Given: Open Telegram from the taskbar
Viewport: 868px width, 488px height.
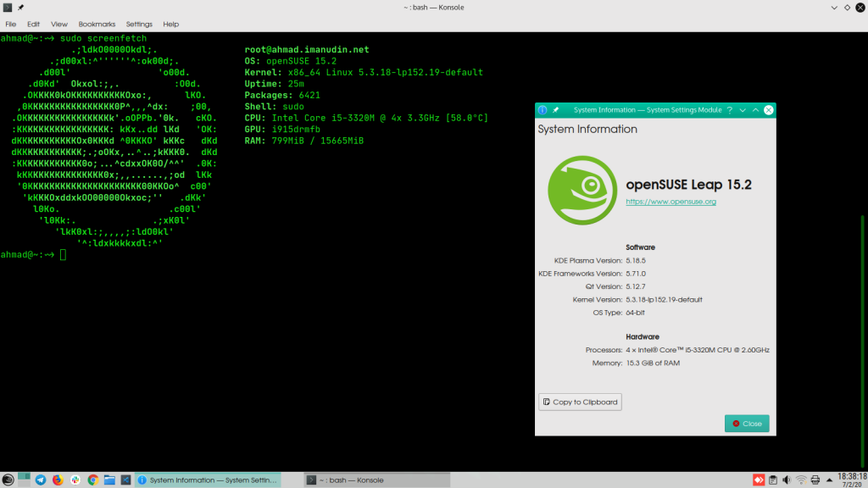Looking at the screenshot, I should [40, 479].
